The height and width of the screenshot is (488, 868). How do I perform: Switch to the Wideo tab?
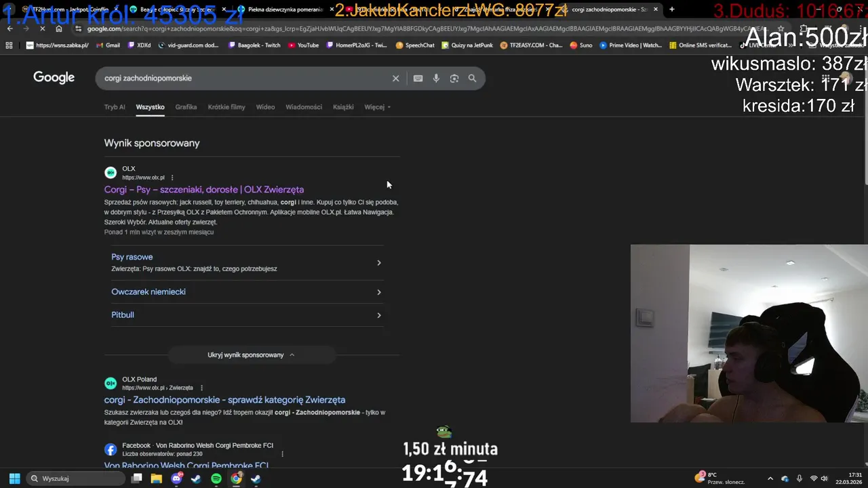pyautogui.click(x=265, y=107)
